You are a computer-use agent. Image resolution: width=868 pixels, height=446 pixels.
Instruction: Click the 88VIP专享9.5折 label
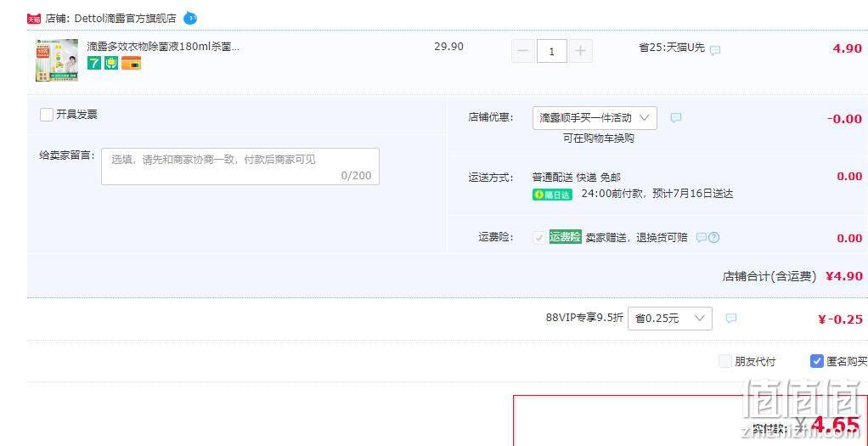pos(584,318)
